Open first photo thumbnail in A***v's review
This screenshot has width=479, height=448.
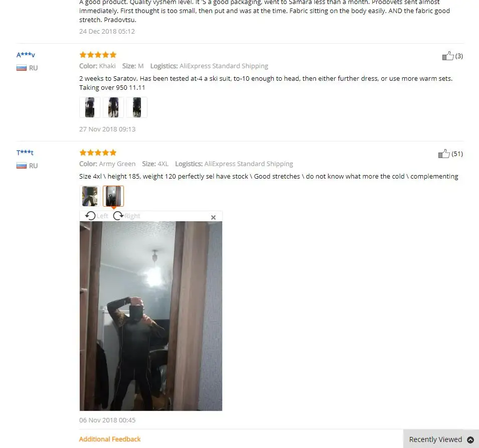point(90,107)
